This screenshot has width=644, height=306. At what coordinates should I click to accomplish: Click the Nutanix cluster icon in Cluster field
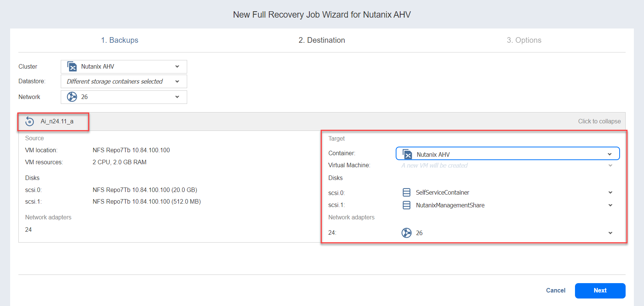tap(72, 67)
